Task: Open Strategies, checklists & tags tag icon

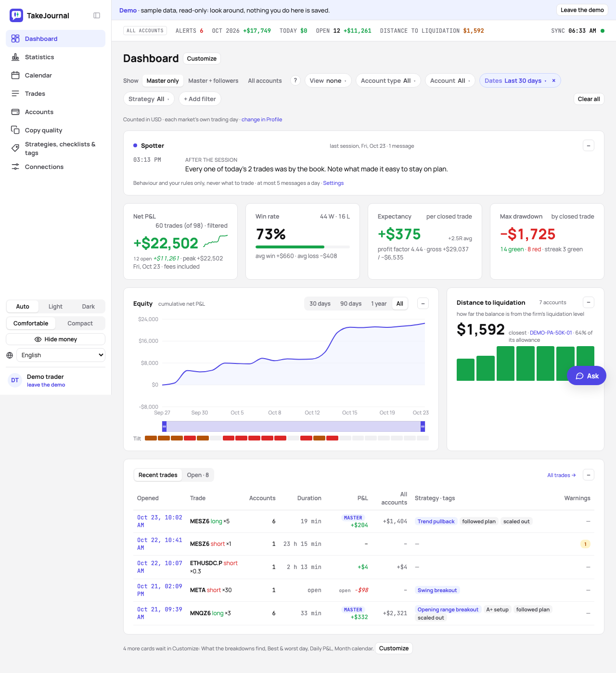Action: point(15,148)
